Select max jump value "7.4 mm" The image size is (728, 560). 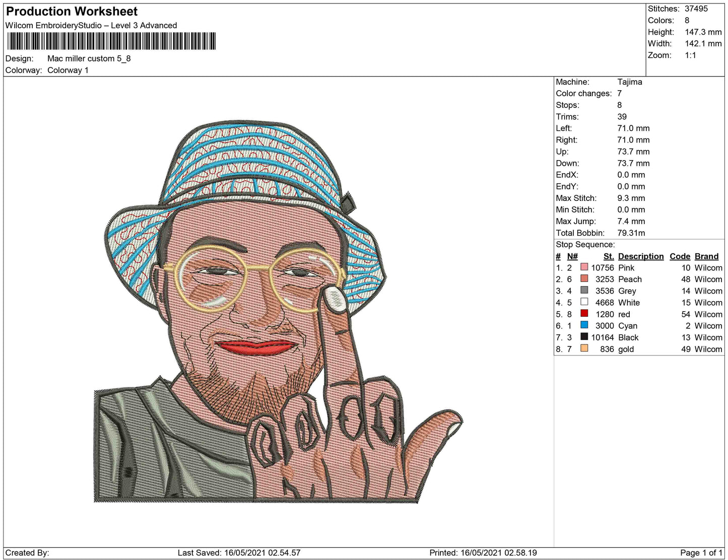pos(632,221)
